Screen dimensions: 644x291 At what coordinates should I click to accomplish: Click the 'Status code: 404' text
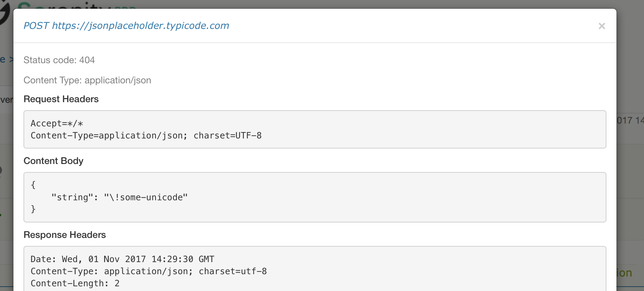59,60
